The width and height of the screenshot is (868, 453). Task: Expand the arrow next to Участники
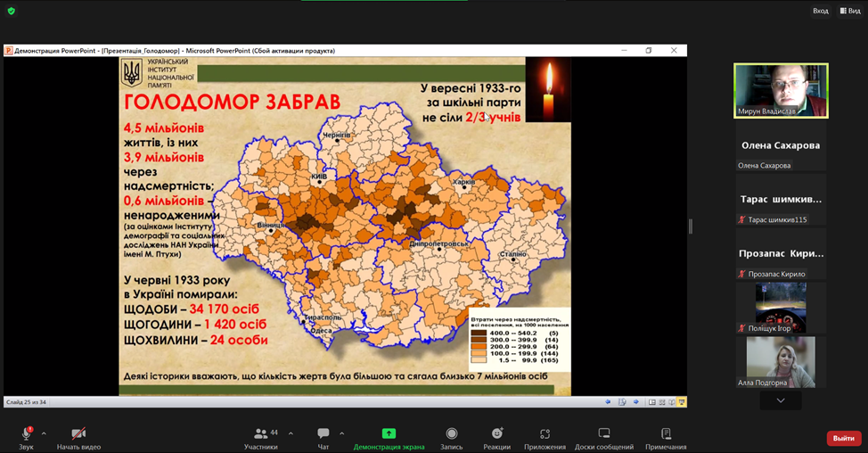(x=291, y=433)
